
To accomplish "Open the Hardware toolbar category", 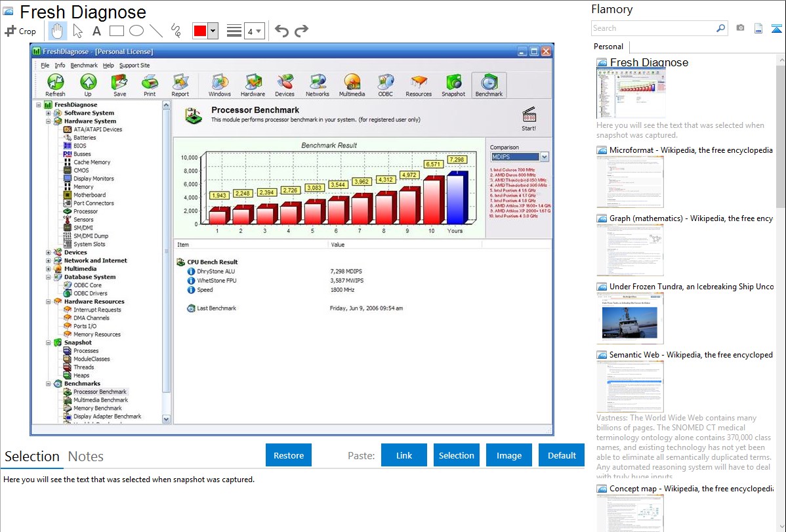I will point(253,85).
